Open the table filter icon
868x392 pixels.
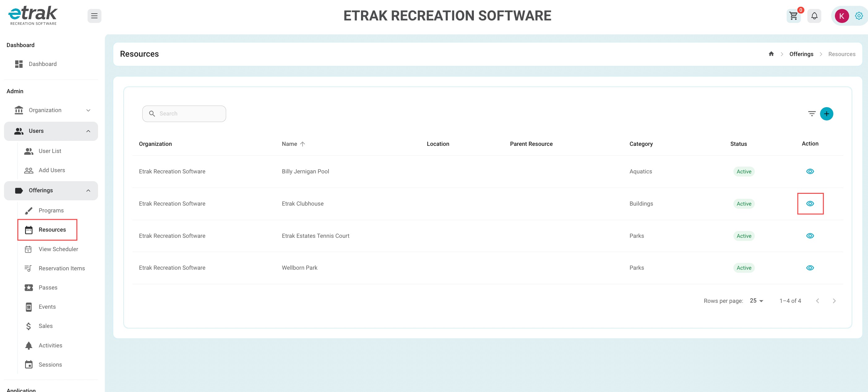click(812, 114)
